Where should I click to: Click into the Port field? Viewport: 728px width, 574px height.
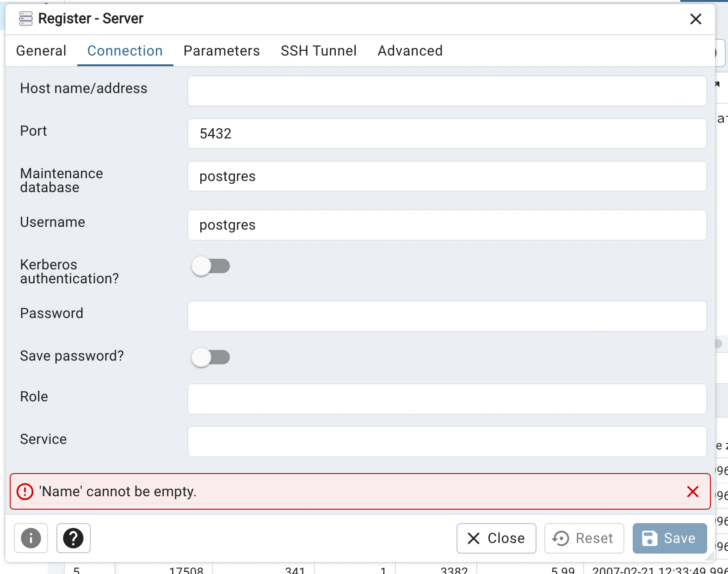[x=447, y=134]
